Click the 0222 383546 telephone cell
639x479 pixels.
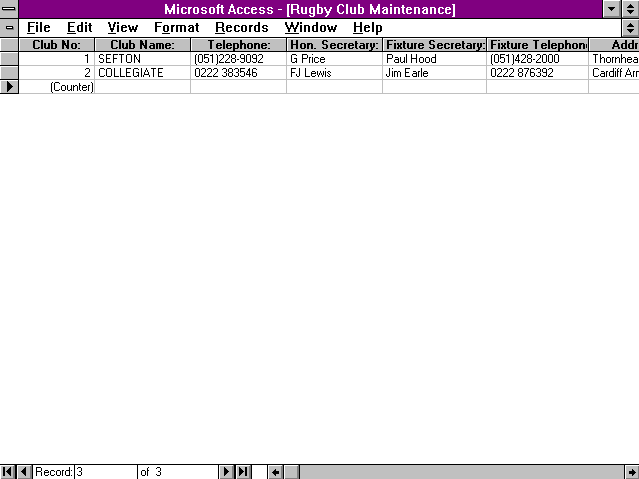(x=238, y=73)
